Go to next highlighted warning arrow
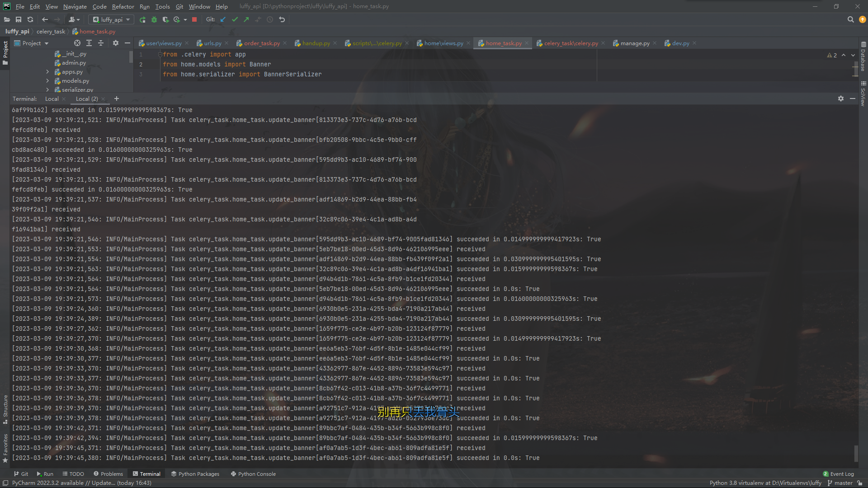Image resolution: width=868 pixels, height=488 pixels. pyautogui.click(x=853, y=55)
